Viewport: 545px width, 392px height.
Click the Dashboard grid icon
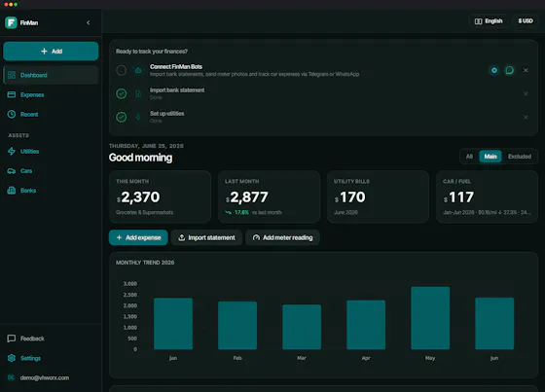pos(12,75)
